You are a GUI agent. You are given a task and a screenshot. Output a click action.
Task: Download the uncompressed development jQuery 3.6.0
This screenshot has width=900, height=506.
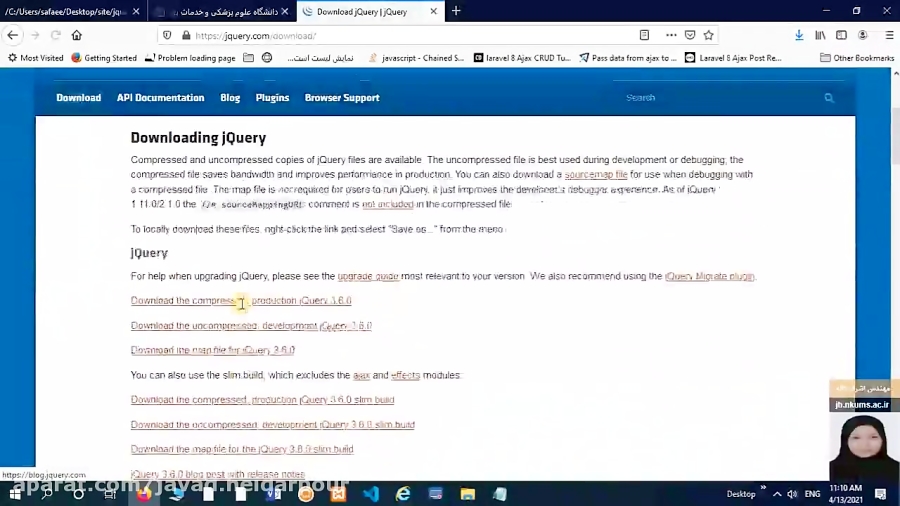click(x=251, y=326)
